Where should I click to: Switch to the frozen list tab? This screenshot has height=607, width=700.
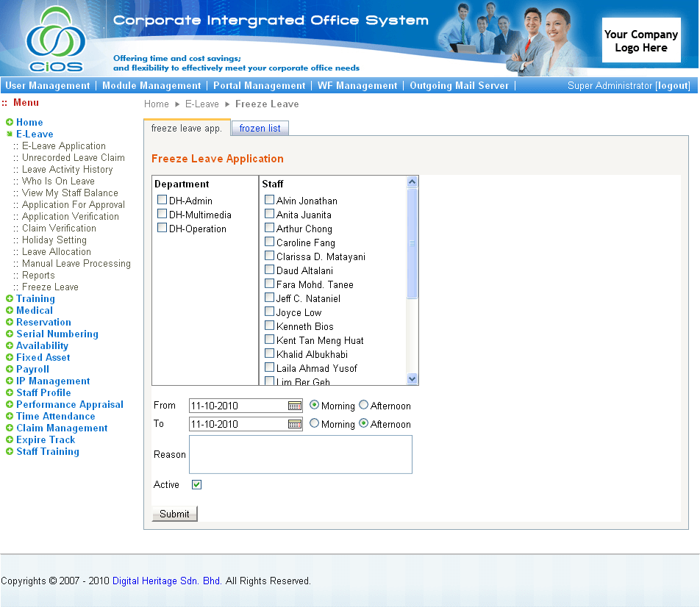[x=260, y=129]
